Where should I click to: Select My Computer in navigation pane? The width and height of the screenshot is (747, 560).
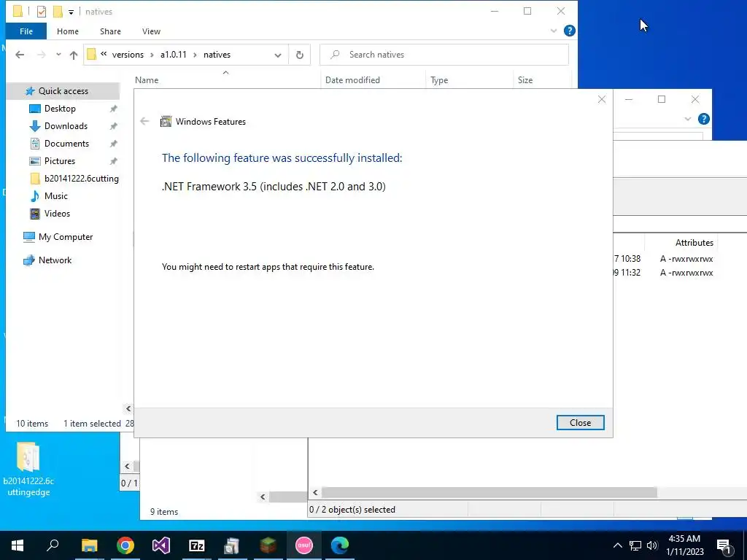[65, 237]
